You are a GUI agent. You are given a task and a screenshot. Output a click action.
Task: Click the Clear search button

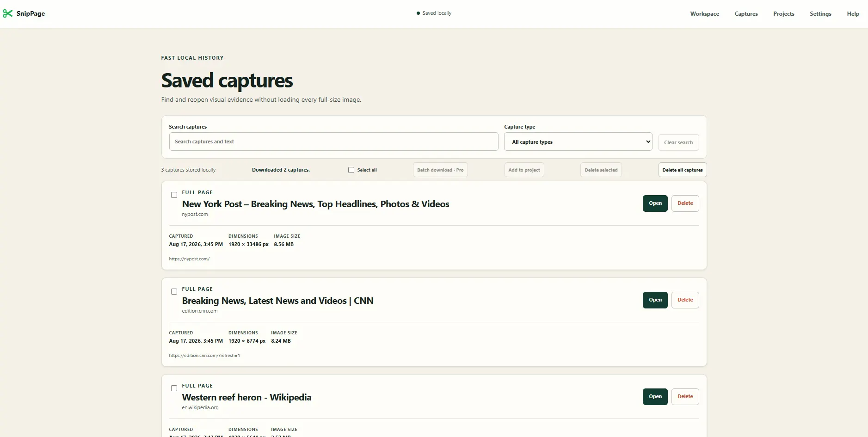pyautogui.click(x=678, y=142)
